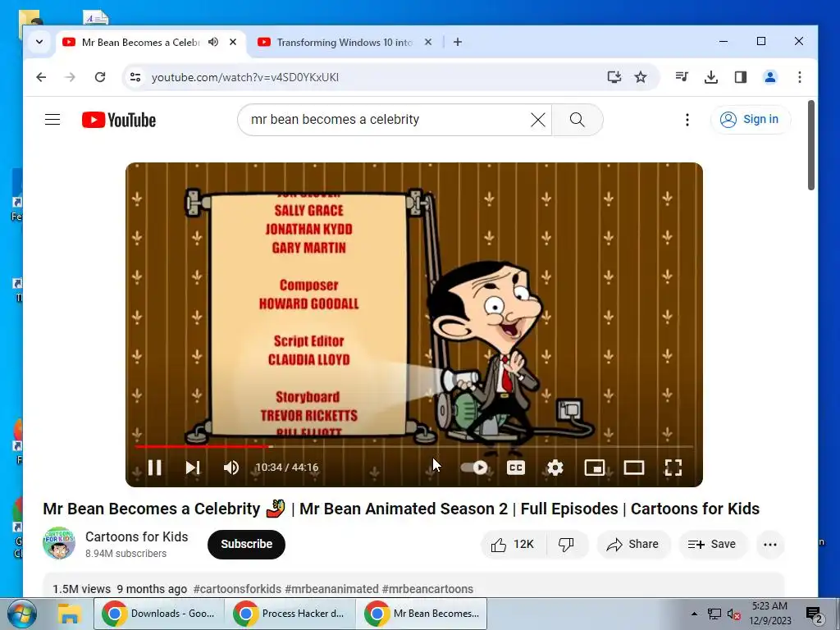The image size is (840, 630).
Task: Click the #cartoonsforkids hashtag
Action: (237, 589)
